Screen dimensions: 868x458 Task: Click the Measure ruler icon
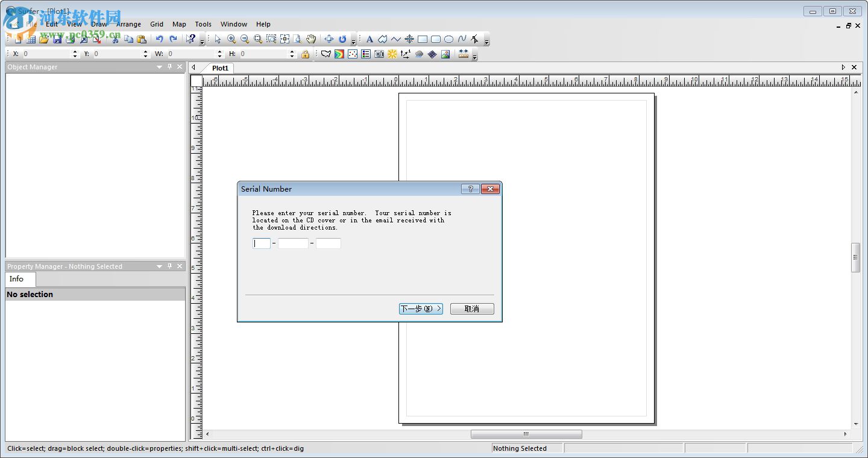pyautogui.click(x=464, y=54)
